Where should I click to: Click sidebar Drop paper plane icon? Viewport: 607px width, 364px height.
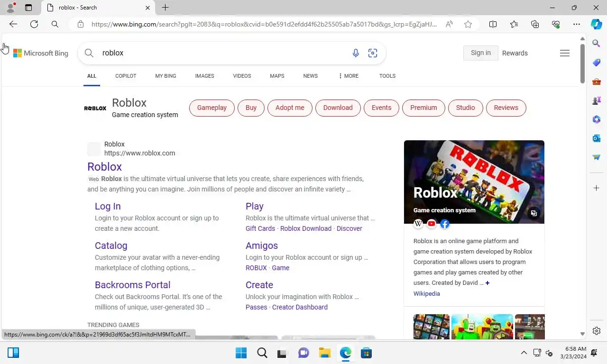coord(597,157)
